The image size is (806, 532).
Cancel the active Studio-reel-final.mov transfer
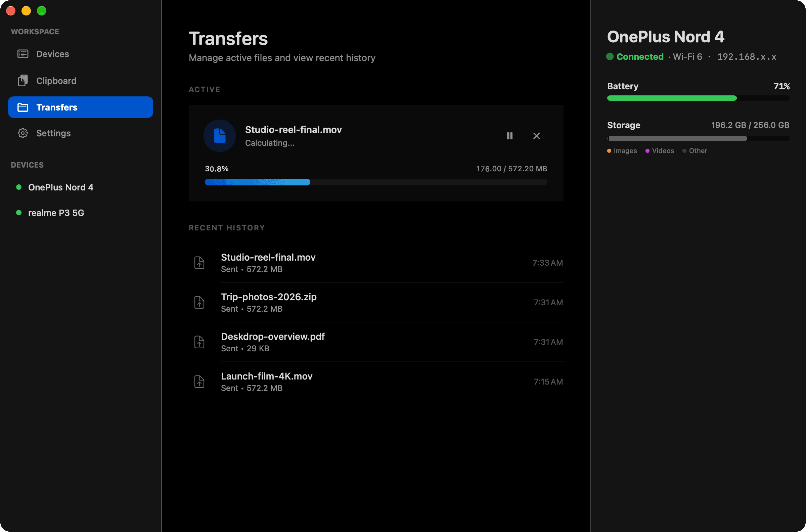pos(536,136)
